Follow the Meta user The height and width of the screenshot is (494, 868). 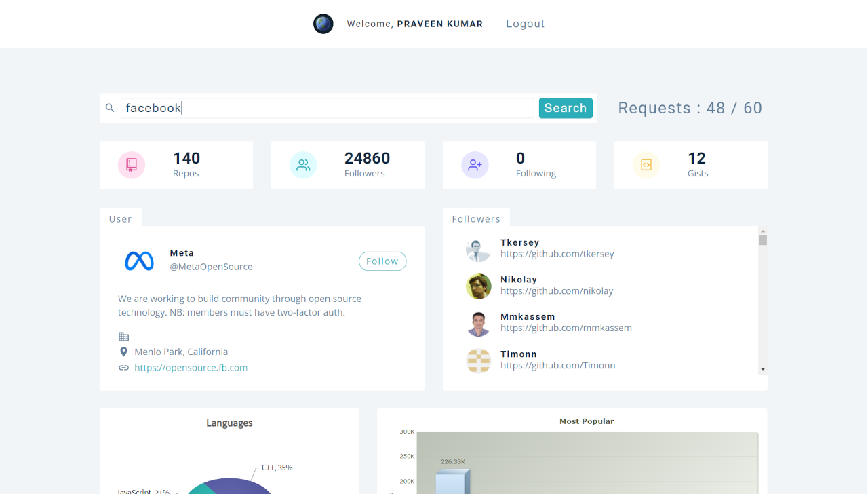point(382,261)
